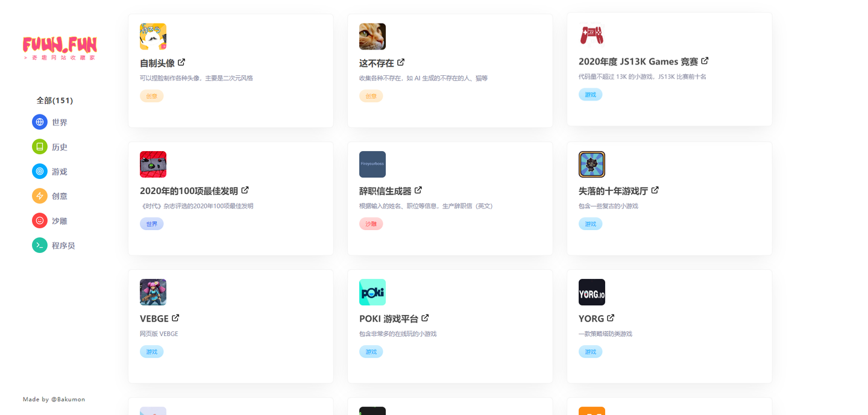868x415 pixels.
Task: Select the 游戏 sidebar label
Action: click(x=60, y=172)
